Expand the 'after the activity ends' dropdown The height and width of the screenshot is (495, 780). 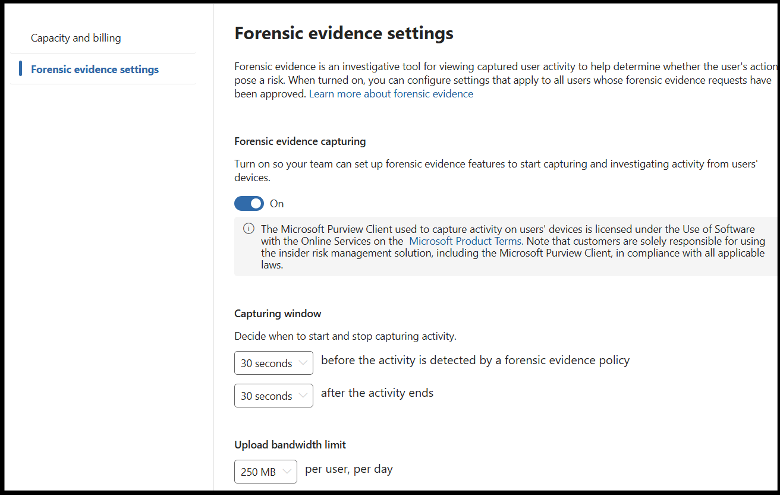coord(274,396)
